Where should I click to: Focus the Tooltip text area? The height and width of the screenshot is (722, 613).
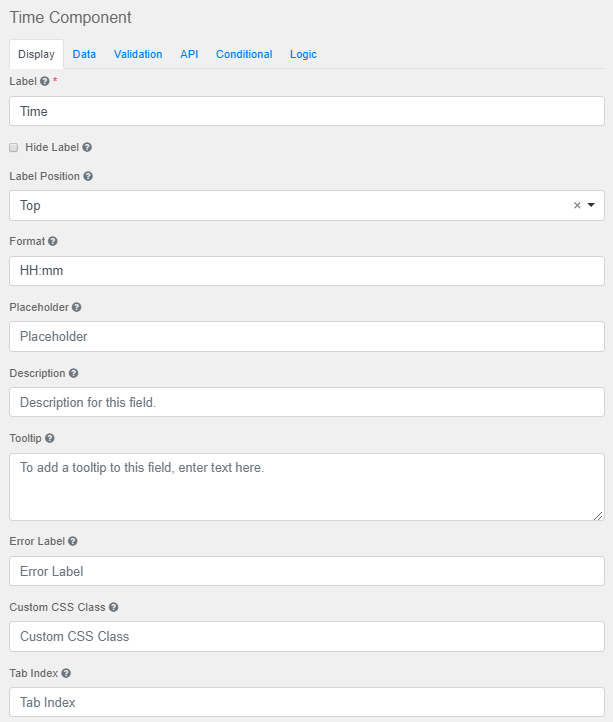306,486
